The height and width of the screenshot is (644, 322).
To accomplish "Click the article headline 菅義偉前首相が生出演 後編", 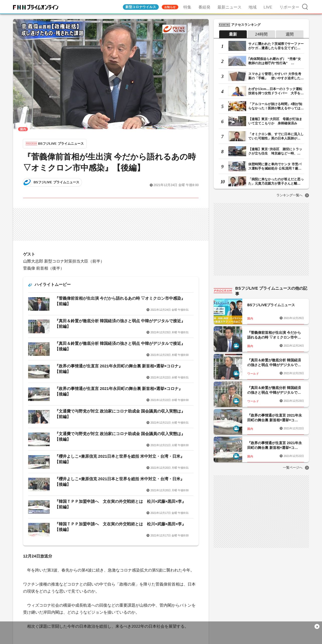I will pyautogui.click(x=110, y=162).
